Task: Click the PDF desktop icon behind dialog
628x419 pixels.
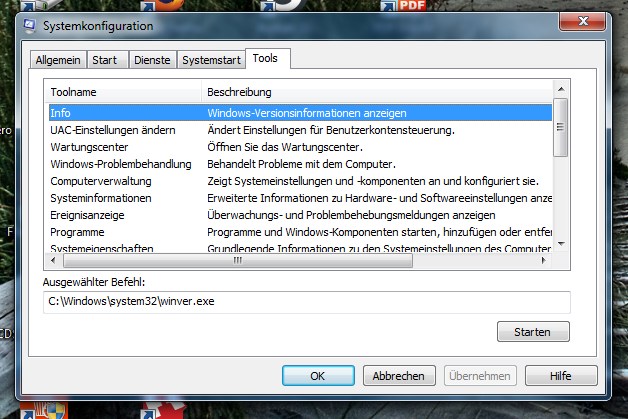Action: 405,5
